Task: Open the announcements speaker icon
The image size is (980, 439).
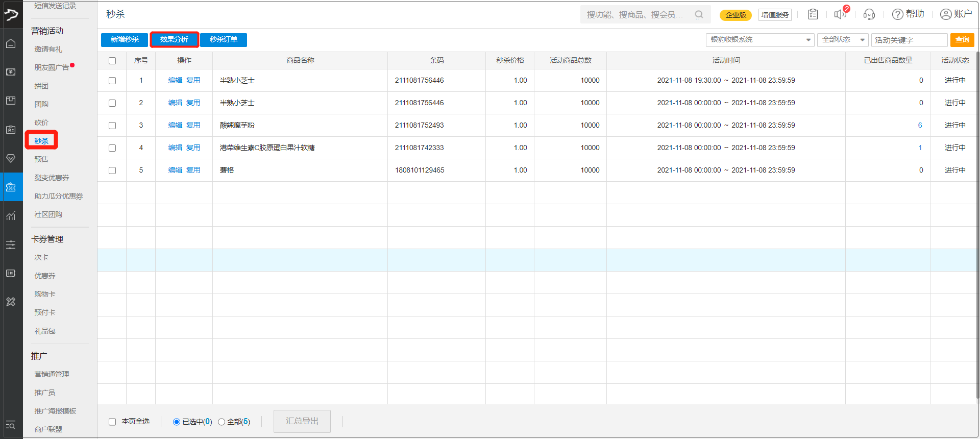Action: click(x=839, y=14)
